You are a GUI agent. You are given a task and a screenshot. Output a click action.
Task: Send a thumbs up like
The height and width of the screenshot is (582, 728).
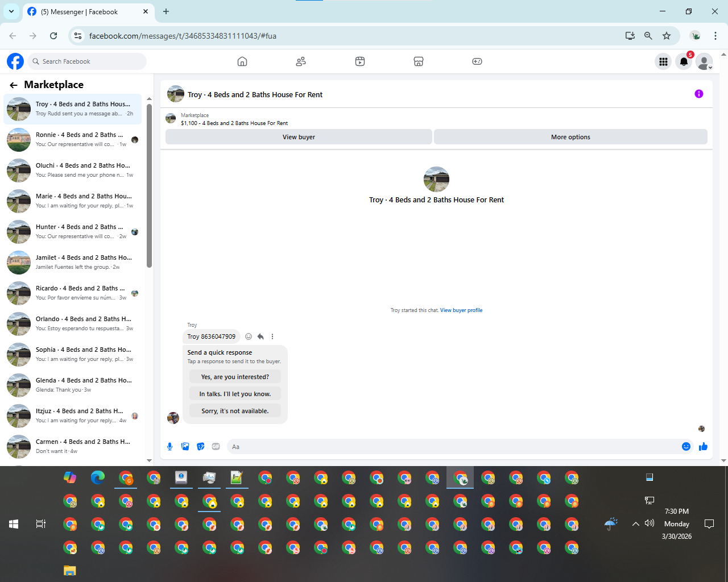[x=704, y=447]
